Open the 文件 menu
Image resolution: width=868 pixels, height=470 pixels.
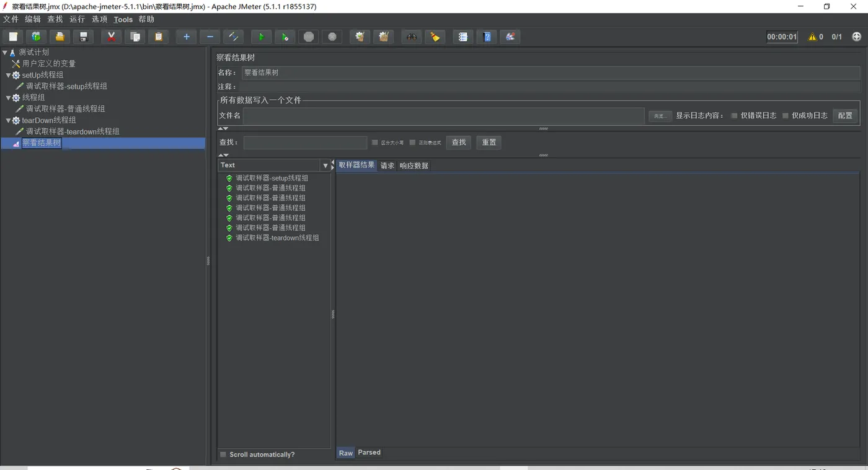point(11,19)
